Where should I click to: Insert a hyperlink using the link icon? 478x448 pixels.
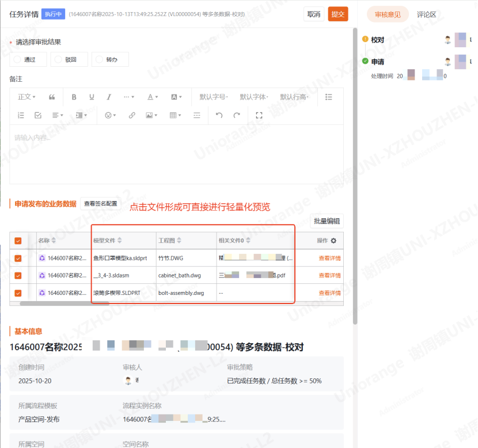pyautogui.click(x=132, y=115)
